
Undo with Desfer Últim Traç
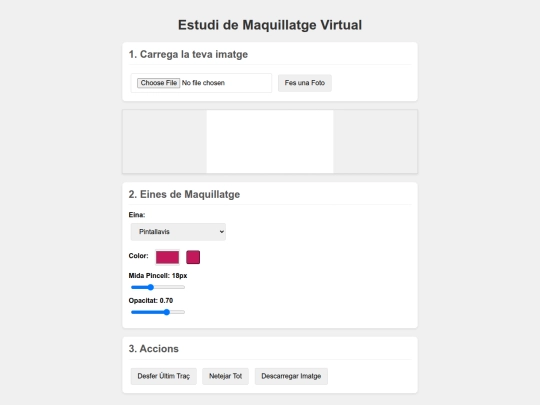(164, 376)
